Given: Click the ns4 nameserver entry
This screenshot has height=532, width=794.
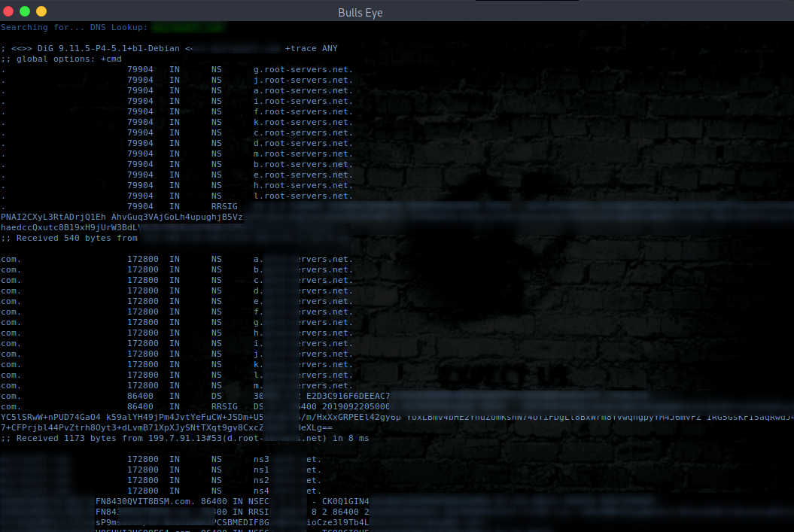Looking at the screenshot, I should 261,491.
